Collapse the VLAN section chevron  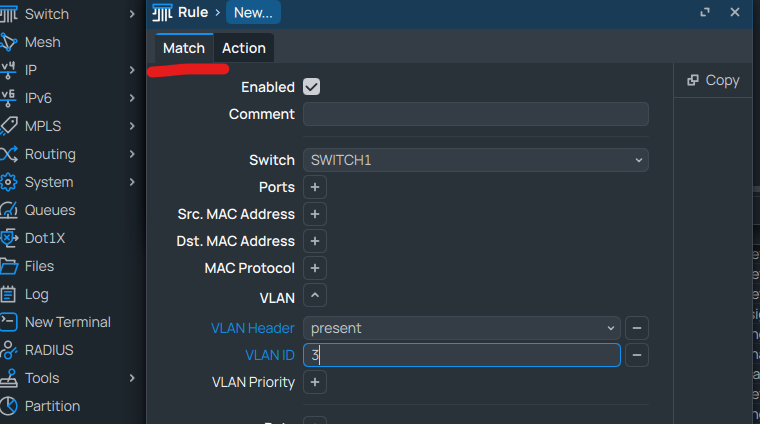pyautogui.click(x=314, y=297)
